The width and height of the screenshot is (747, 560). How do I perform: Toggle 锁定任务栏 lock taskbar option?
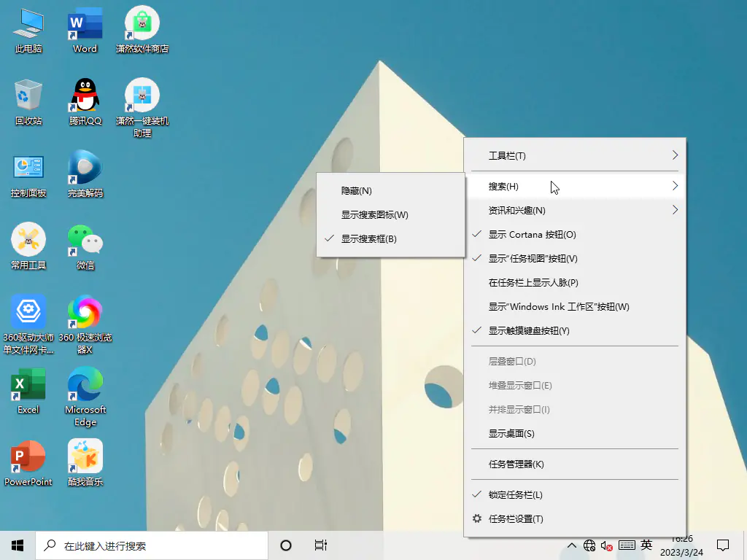[x=515, y=495]
